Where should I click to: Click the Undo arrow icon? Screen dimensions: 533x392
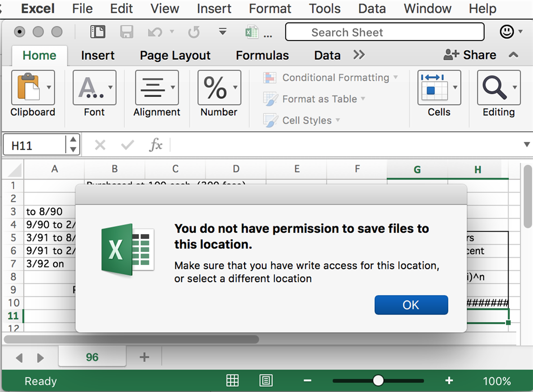click(155, 32)
